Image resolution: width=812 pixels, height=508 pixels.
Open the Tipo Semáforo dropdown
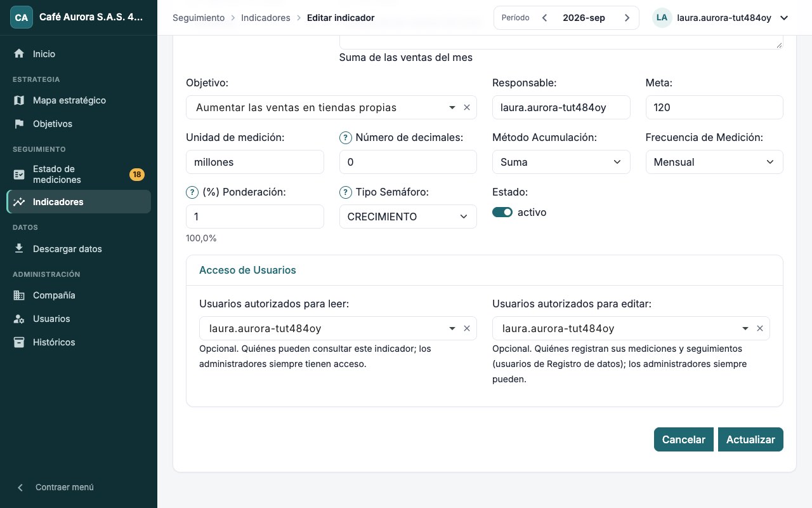coord(408,217)
